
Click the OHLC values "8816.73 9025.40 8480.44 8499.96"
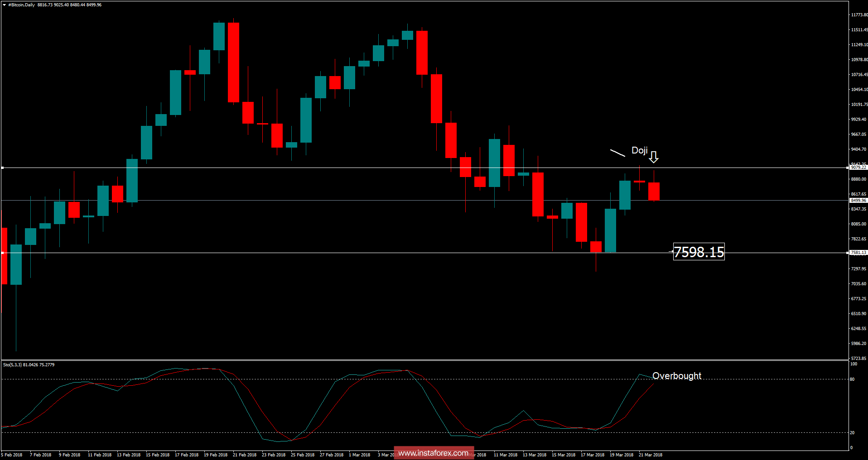pos(69,5)
